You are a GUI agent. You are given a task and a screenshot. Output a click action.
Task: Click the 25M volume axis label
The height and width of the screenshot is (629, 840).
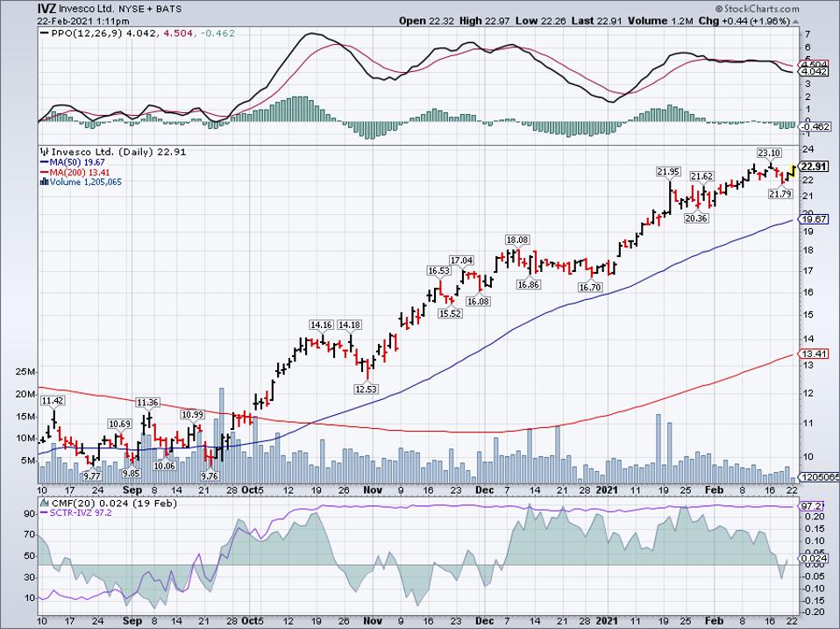25,372
